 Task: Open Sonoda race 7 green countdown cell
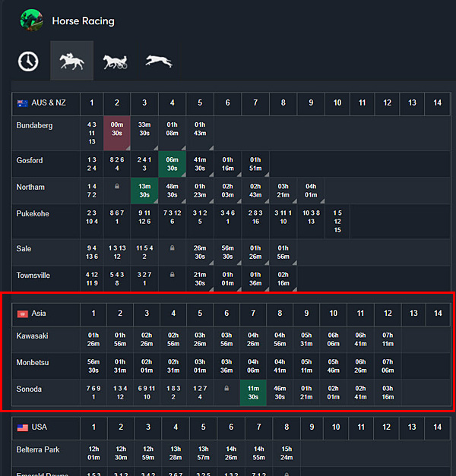(x=253, y=392)
